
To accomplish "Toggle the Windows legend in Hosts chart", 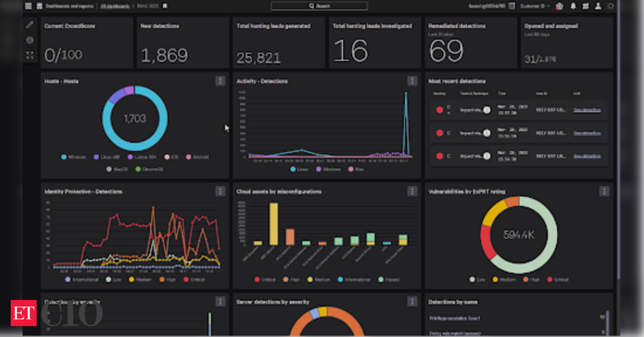I will [x=75, y=157].
